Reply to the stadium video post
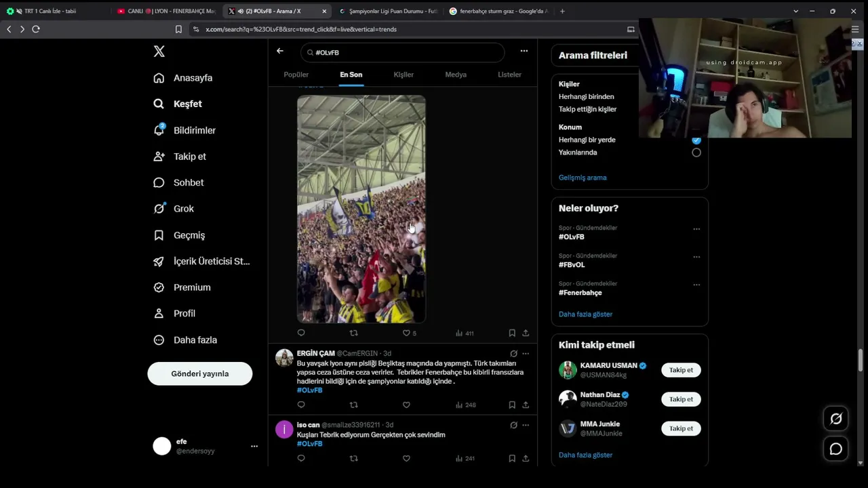This screenshot has height=488, width=868. coord(301,333)
